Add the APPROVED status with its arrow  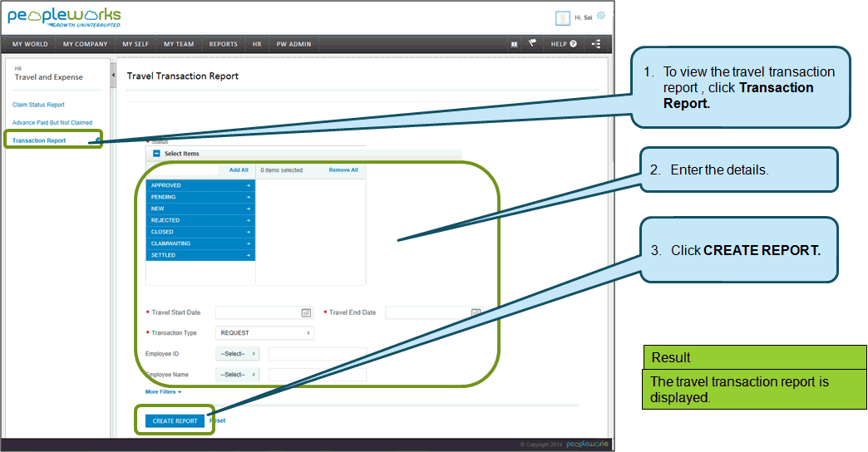tap(248, 185)
